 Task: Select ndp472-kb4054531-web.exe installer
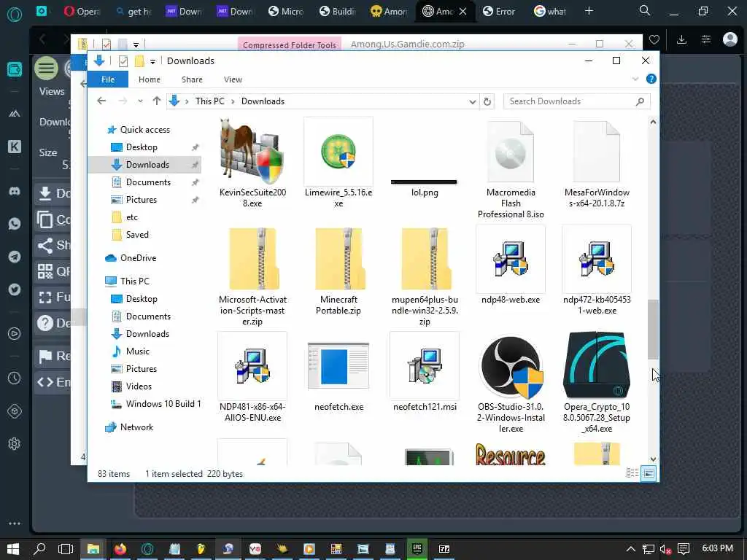click(x=597, y=259)
